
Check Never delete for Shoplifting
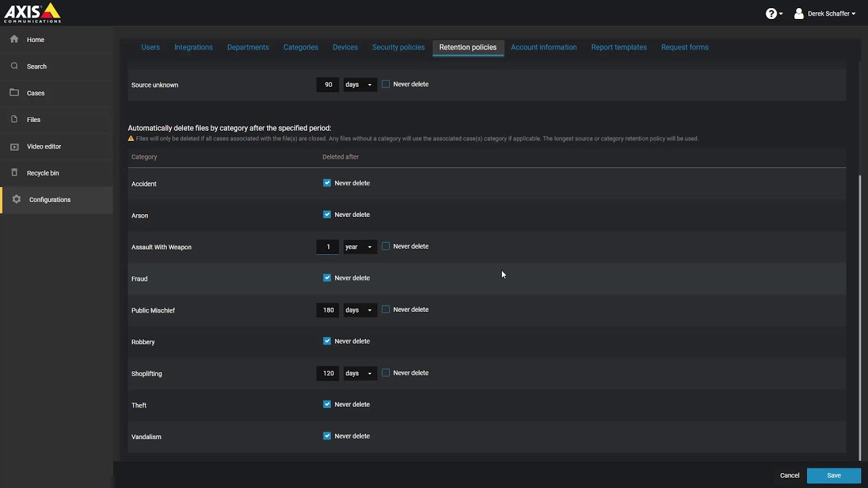click(x=386, y=373)
